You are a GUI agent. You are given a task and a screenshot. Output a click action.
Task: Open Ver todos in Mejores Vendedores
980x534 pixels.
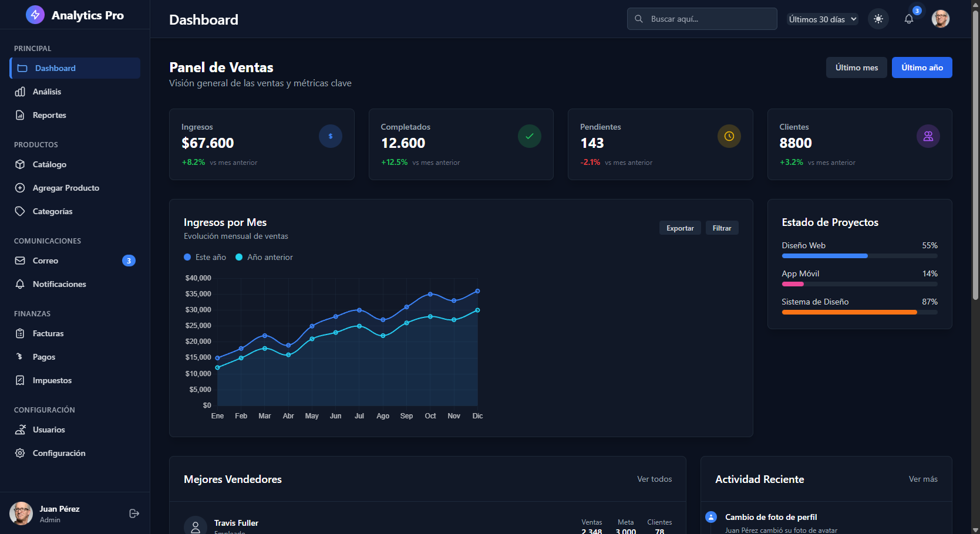coord(654,479)
